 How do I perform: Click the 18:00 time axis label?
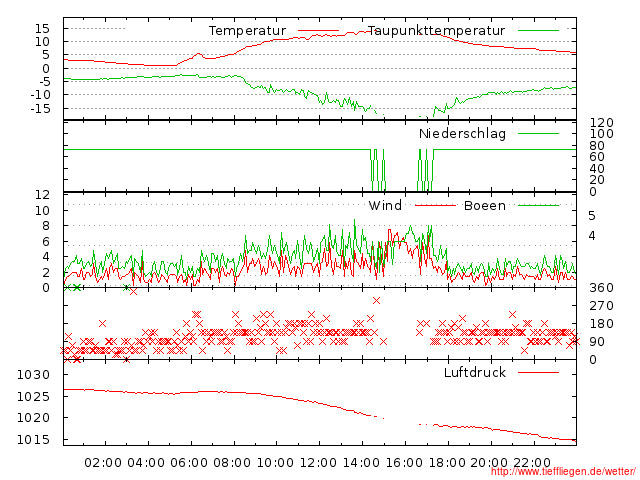click(x=447, y=463)
